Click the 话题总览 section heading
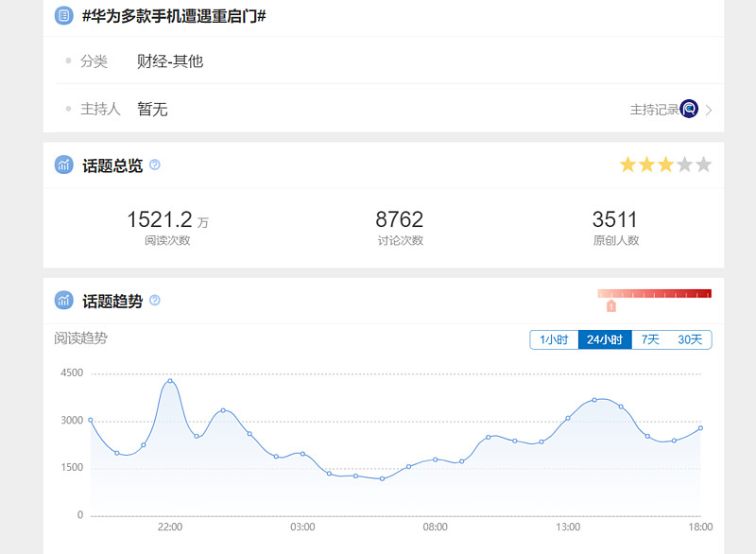 (112, 165)
